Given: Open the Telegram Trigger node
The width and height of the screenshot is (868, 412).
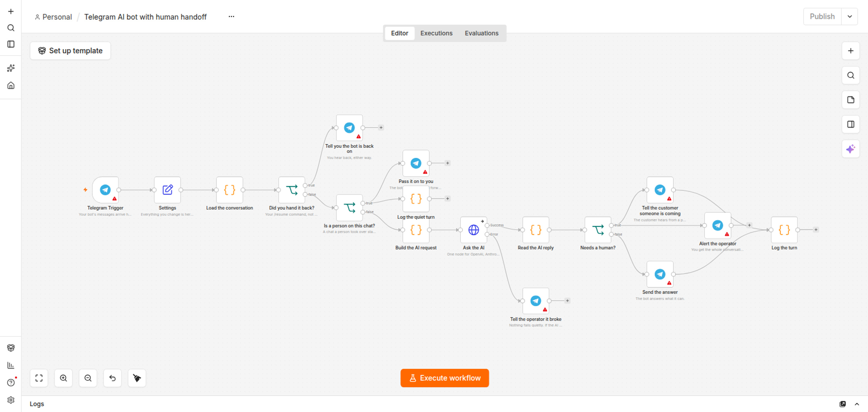Looking at the screenshot, I should pos(105,190).
